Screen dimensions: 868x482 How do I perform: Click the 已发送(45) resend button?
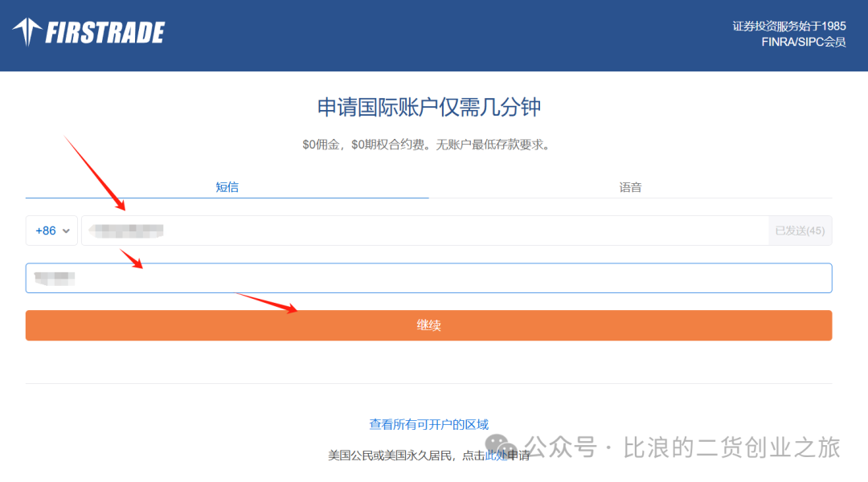pyautogui.click(x=800, y=231)
